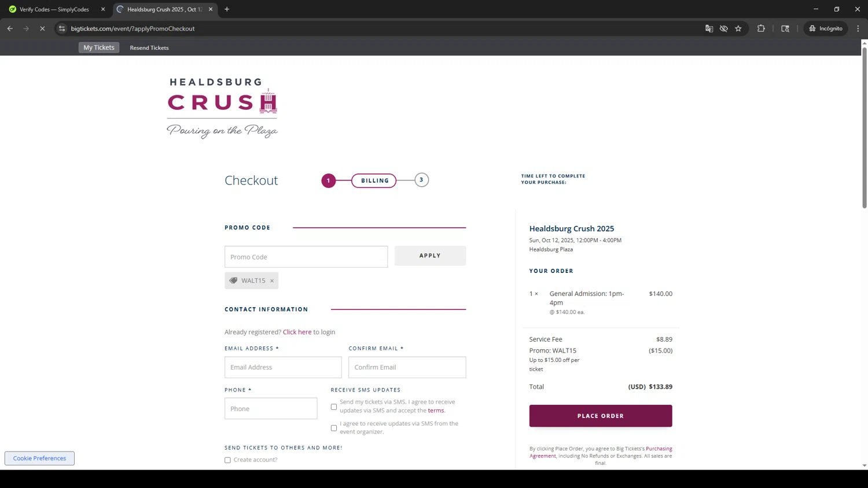Focus the Phone field
The height and width of the screenshot is (488, 868).
271,408
